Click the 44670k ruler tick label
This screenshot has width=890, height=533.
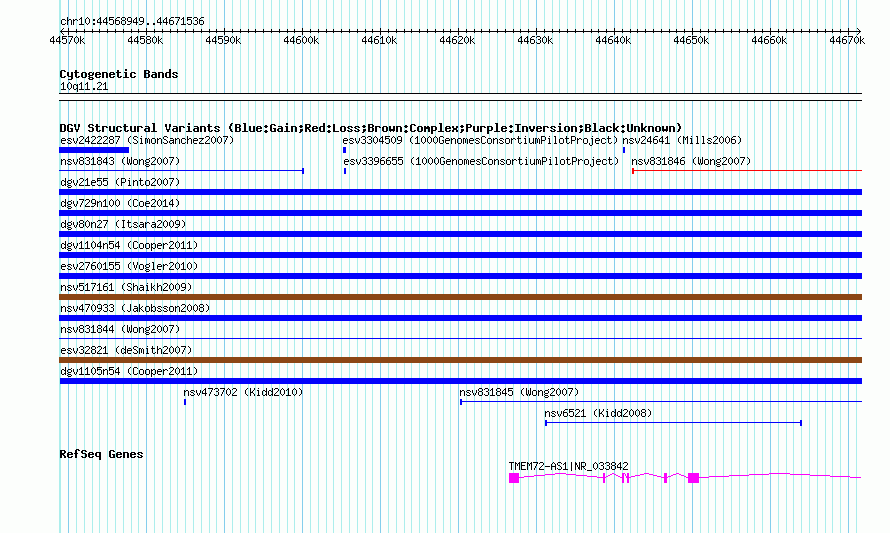click(x=847, y=41)
